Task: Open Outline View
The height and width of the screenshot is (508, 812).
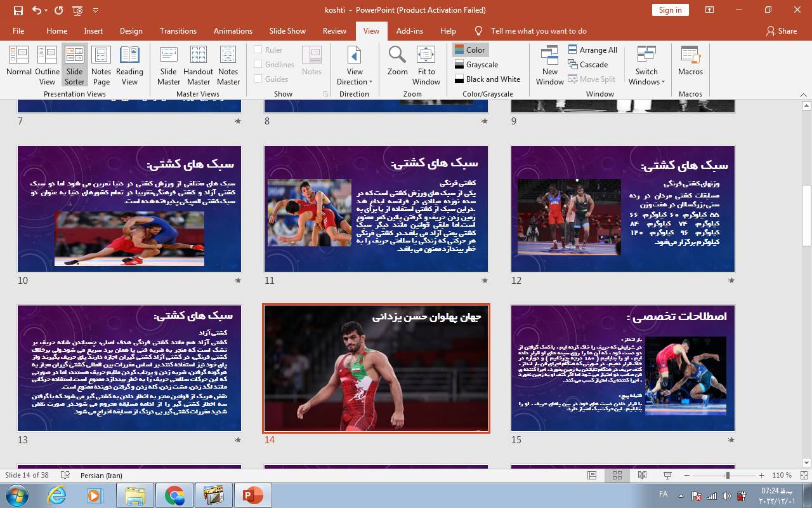Action: point(47,64)
